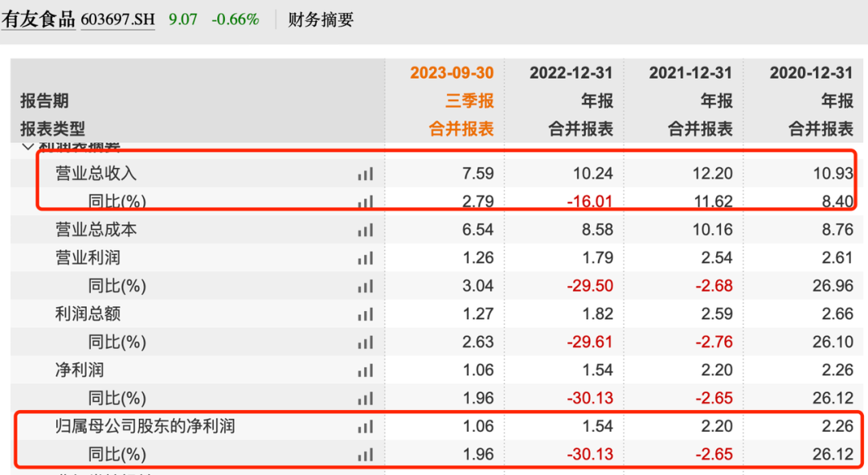Select the 归属母公司股东的净利润 row label
The width and height of the screenshot is (868, 475).
tap(145, 427)
